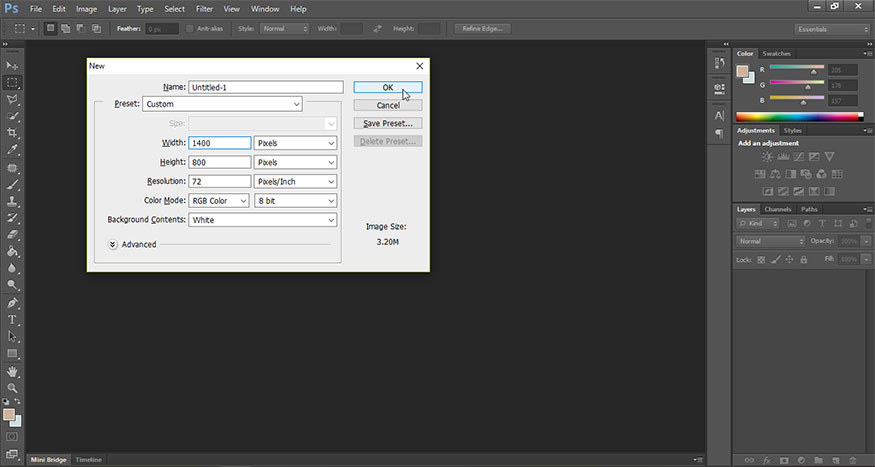The image size is (875, 467).
Task: Toggle the Anti-alias checkbox
Action: coord(190,28)
